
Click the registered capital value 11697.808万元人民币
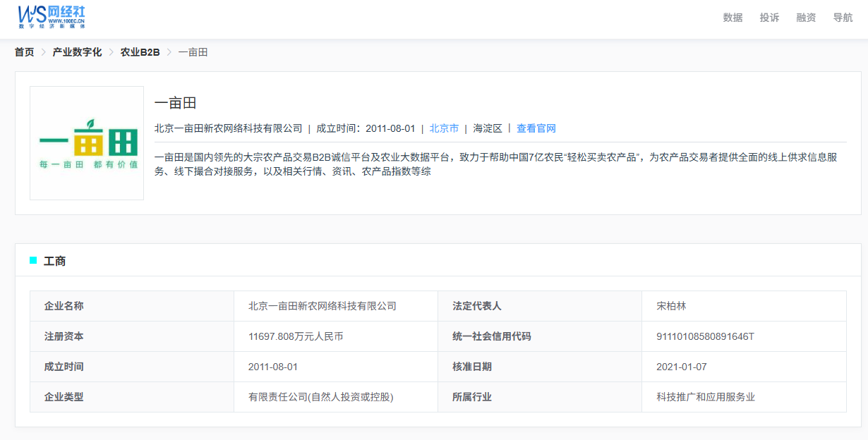(296, 336)
